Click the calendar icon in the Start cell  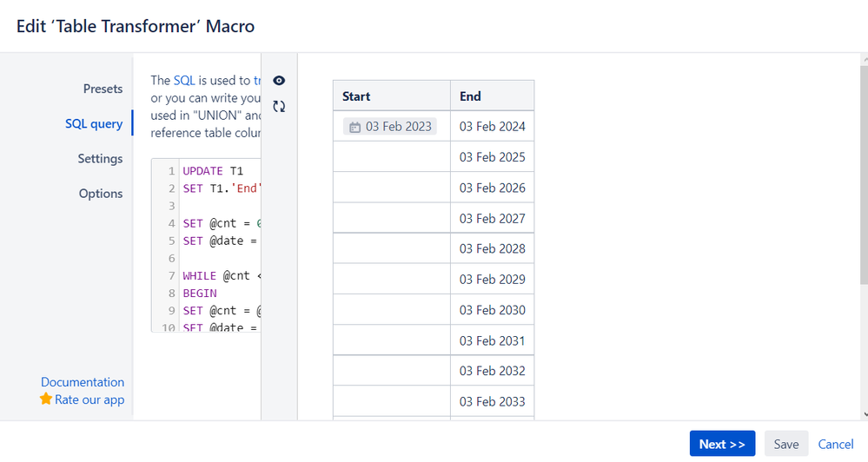tap(354, 127)
